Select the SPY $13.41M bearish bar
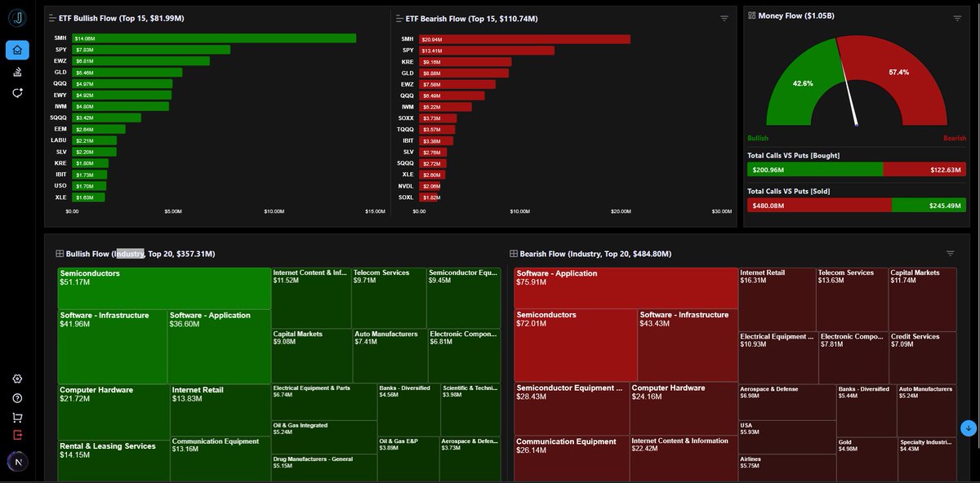This screenshot has height=483, width=980. coord(487,51)
